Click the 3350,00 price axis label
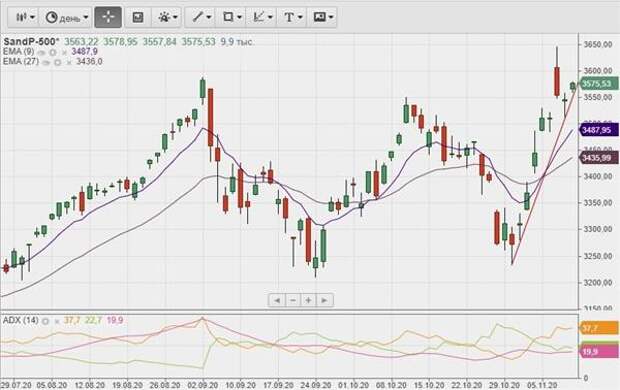 [598, 203]
